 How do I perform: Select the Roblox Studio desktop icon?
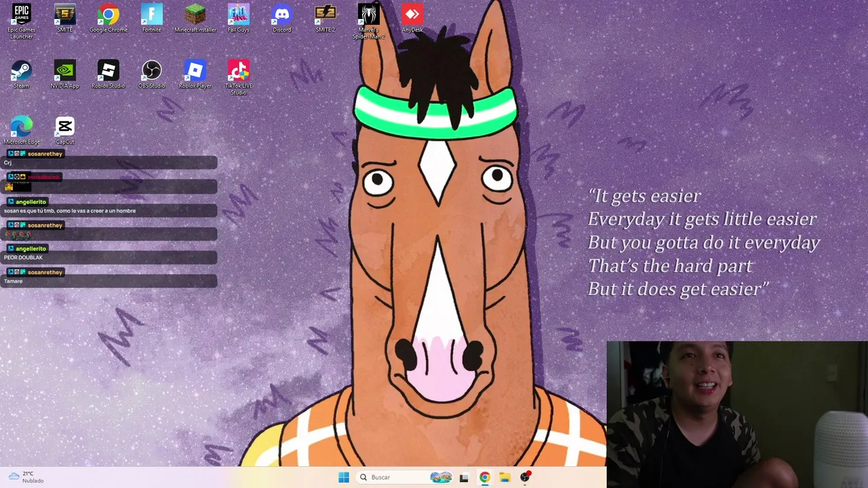click(x=108, y=74)
